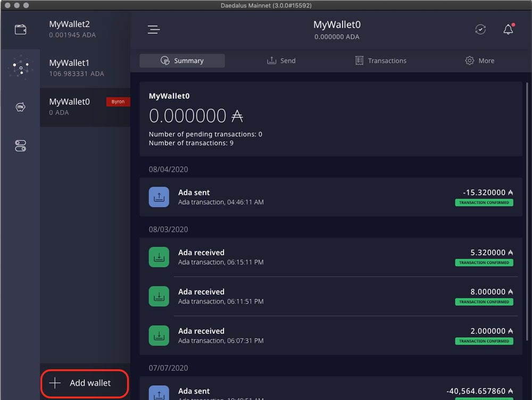Click the network sync status icon
532x400 pixels.
tap(480, 30)
